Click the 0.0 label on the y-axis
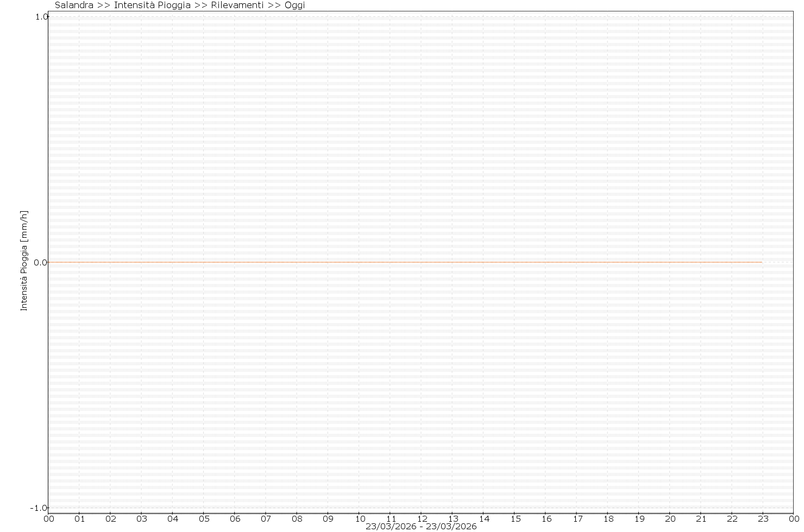The width and height of the screenshot is (804, 532). (41, 263)
